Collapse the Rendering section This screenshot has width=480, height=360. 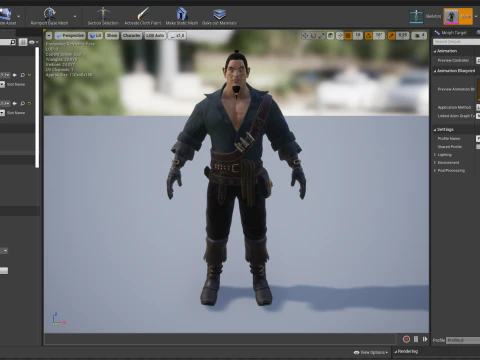396,352
